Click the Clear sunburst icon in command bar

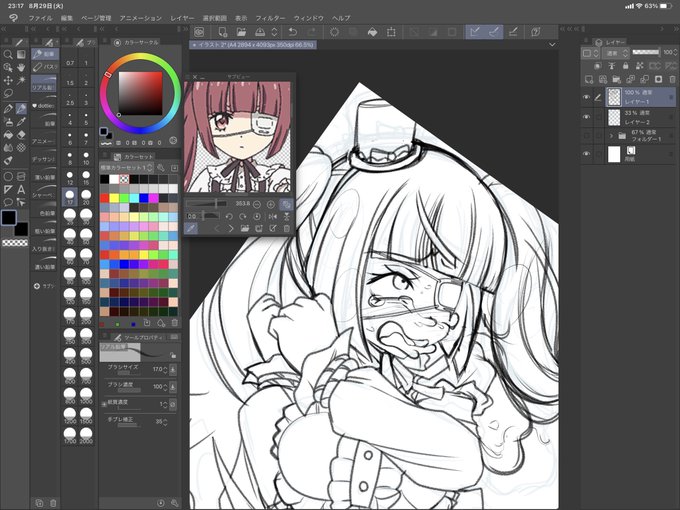[334, 32]
